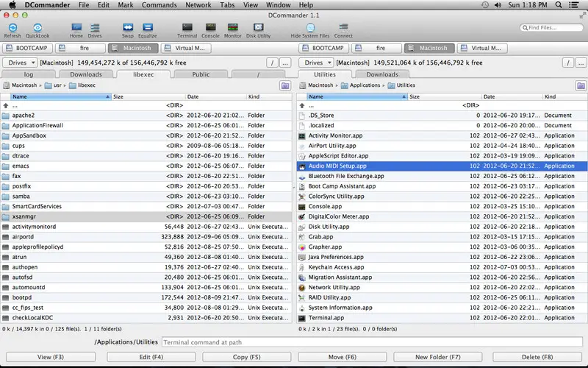Click the Connect toolbar icon
588x368 pixels.
(x=343, y=27)
